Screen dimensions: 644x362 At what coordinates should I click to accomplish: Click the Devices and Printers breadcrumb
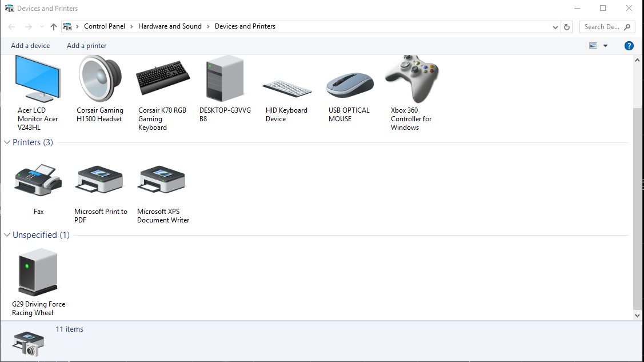245,26
